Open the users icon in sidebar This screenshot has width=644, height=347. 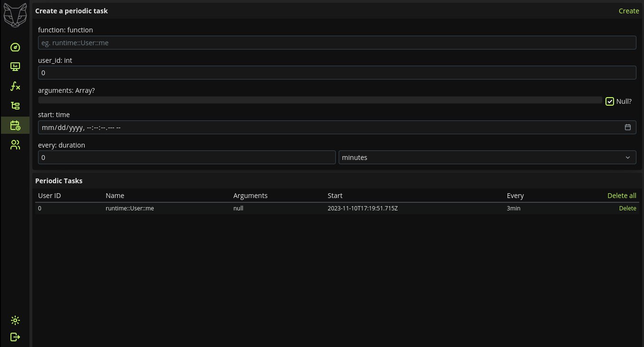coord(15,145)
